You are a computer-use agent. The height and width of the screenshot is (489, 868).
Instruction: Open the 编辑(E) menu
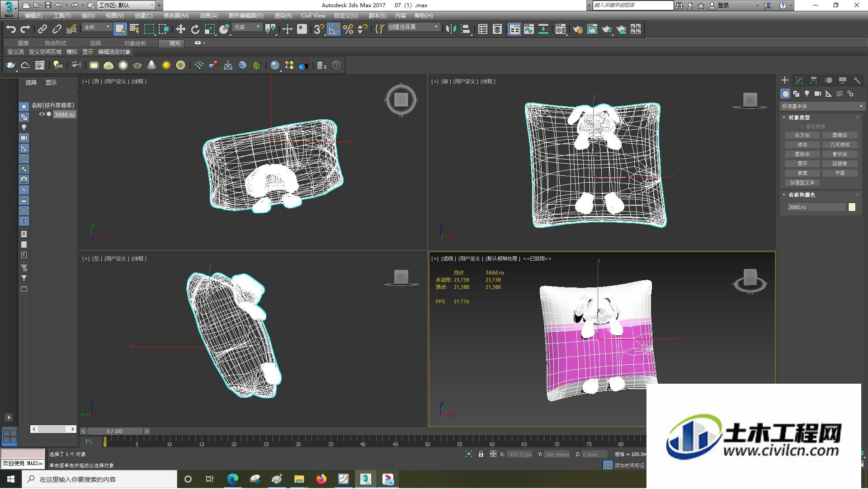[x=33, y=16]
